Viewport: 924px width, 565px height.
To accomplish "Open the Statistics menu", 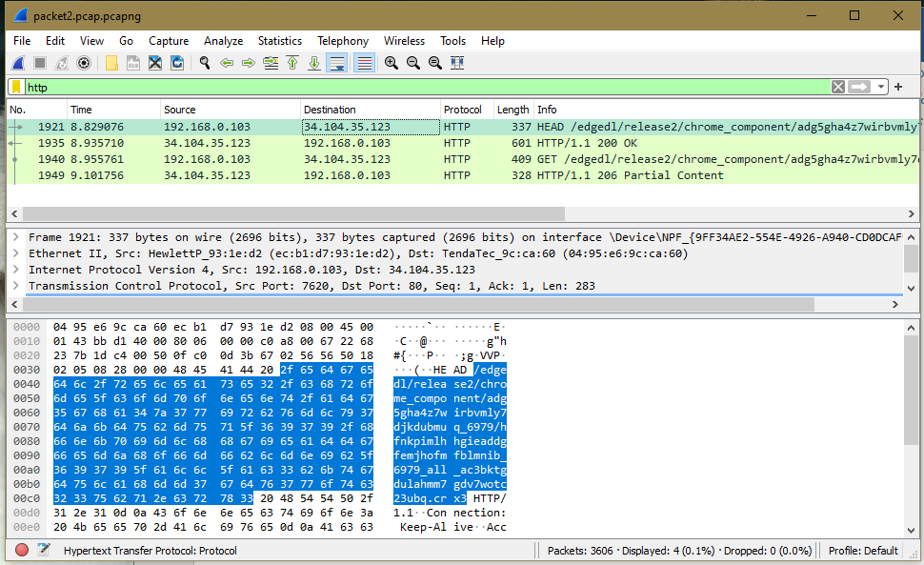I will pos(279,41).
